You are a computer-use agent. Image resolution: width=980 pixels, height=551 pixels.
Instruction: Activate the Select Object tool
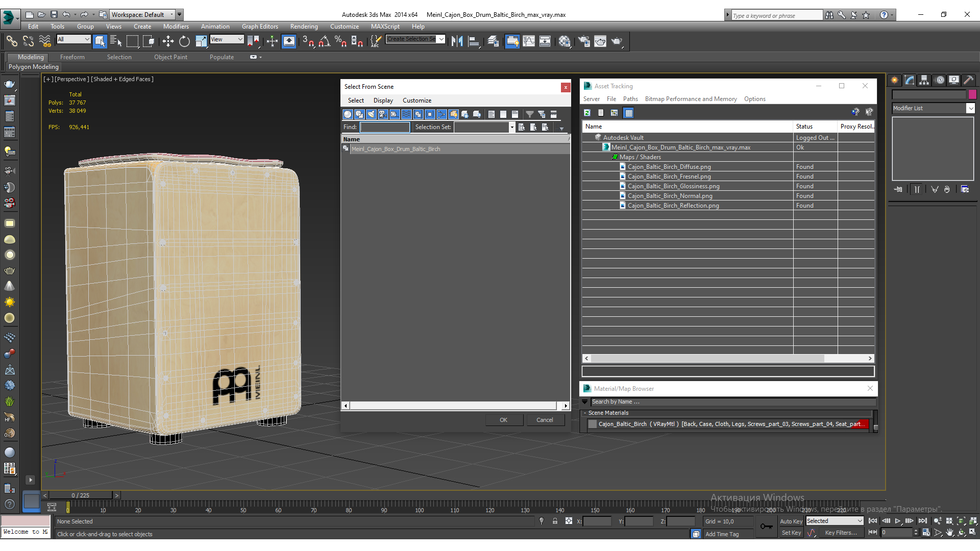[x=100, y=41]
